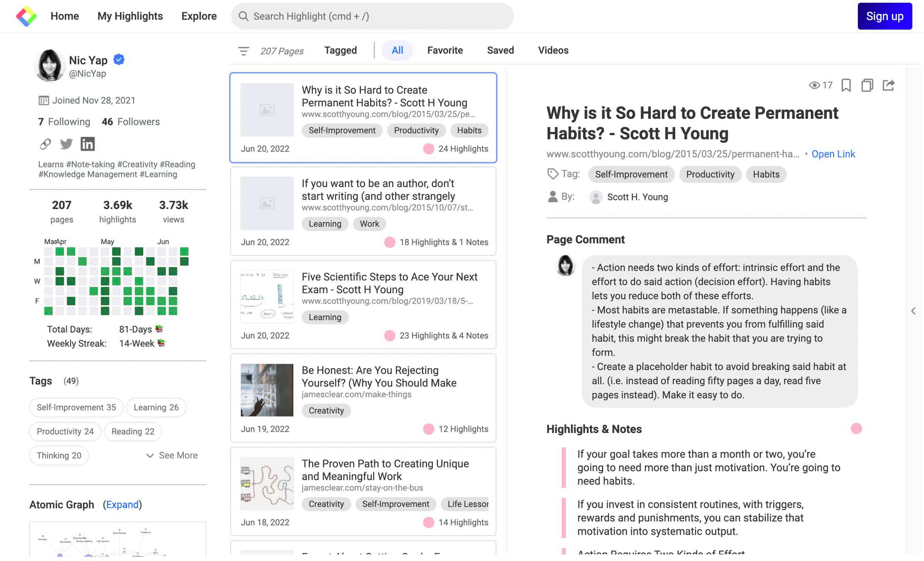
Task: Click Open Link next to article URL
Action: [833, 154]
